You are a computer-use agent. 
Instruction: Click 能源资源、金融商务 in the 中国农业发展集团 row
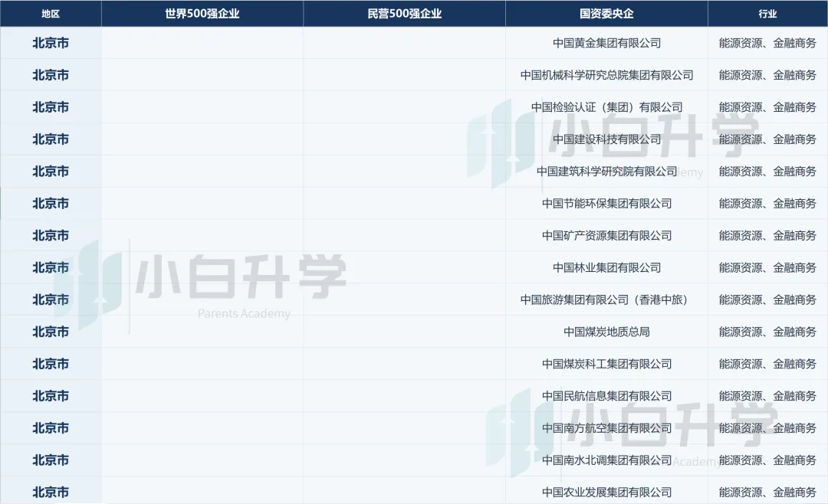coord(767,493)
